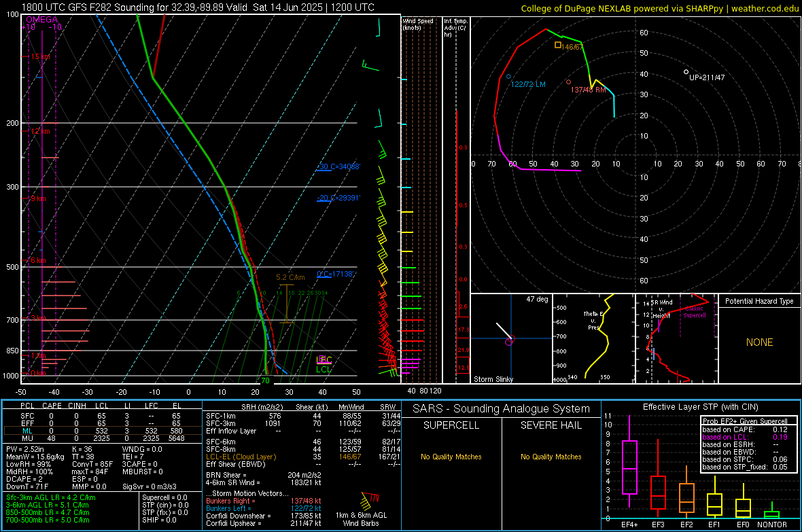
Task: Click the 6 km height marker
Action: tap(38, 260)
